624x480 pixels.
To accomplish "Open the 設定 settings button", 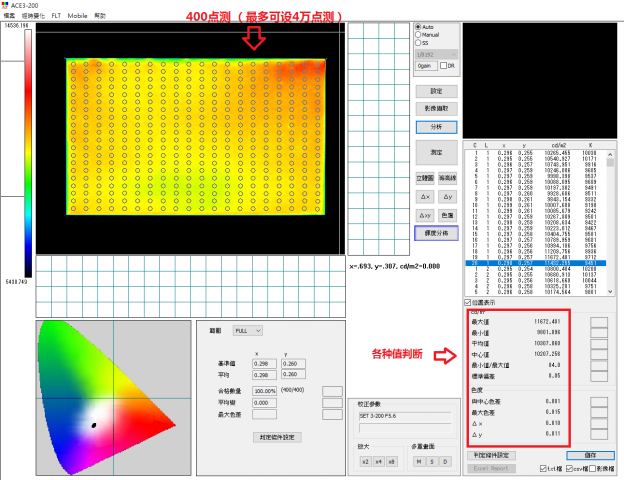I will click(x=436, y=91).
